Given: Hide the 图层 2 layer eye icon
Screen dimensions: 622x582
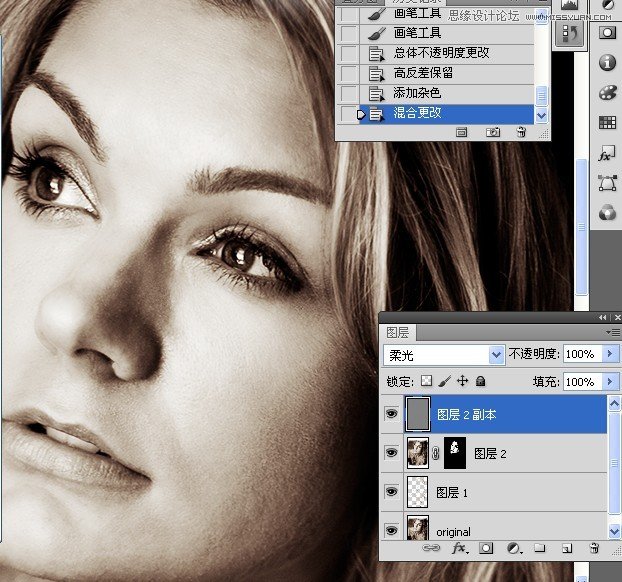Looking at the screenshot, I should point(392,453).
